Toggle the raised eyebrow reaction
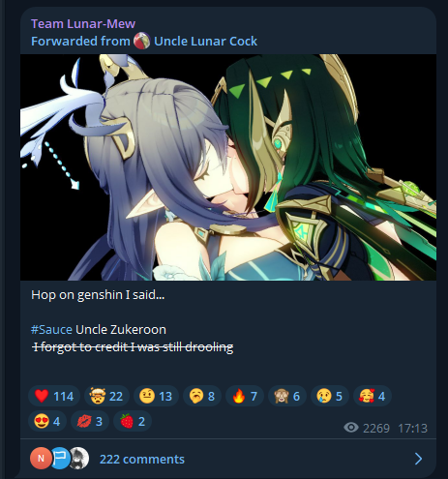The width and height of the screenshot is (448, 479). point(156,396)
